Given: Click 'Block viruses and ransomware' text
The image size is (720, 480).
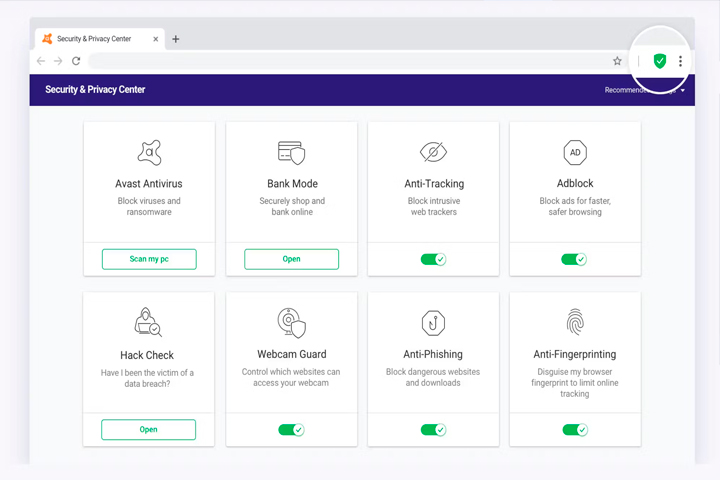Looking at the screenshot, I should [x=149, y=206].
